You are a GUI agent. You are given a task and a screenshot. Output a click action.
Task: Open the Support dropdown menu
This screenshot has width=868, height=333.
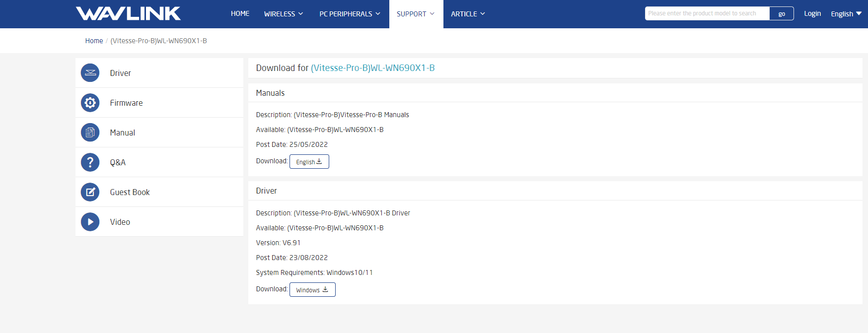coord(416,14)
